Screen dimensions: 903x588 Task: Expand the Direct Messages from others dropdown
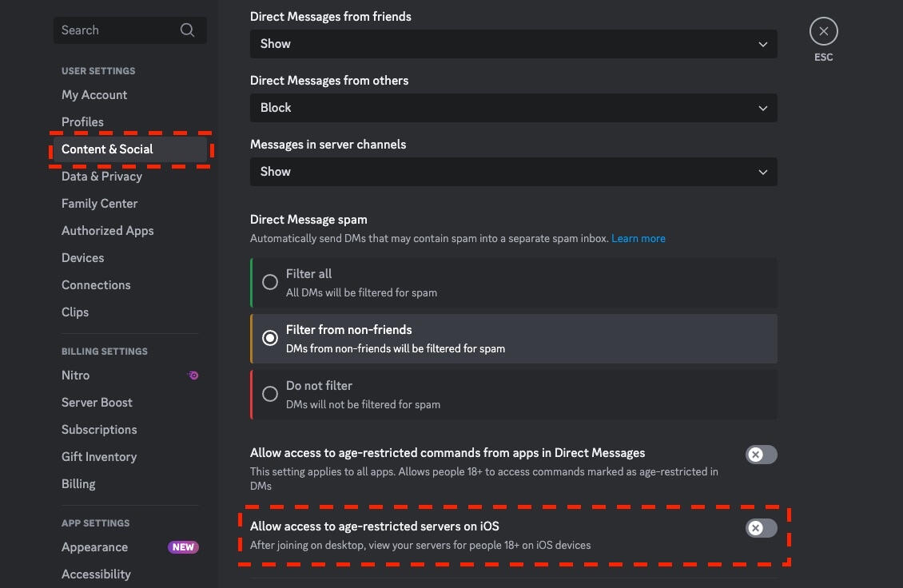pos(514,108)
